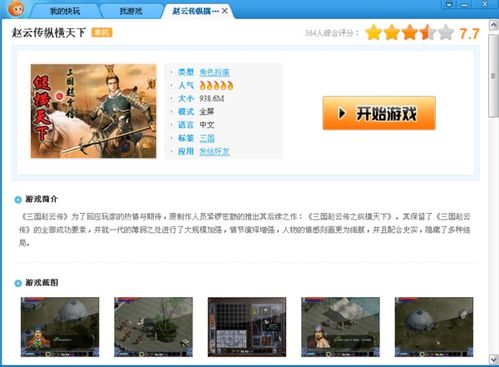Open the 我的快玩 tab
Viewport: 499px width, 367px height.
(65, 11)
